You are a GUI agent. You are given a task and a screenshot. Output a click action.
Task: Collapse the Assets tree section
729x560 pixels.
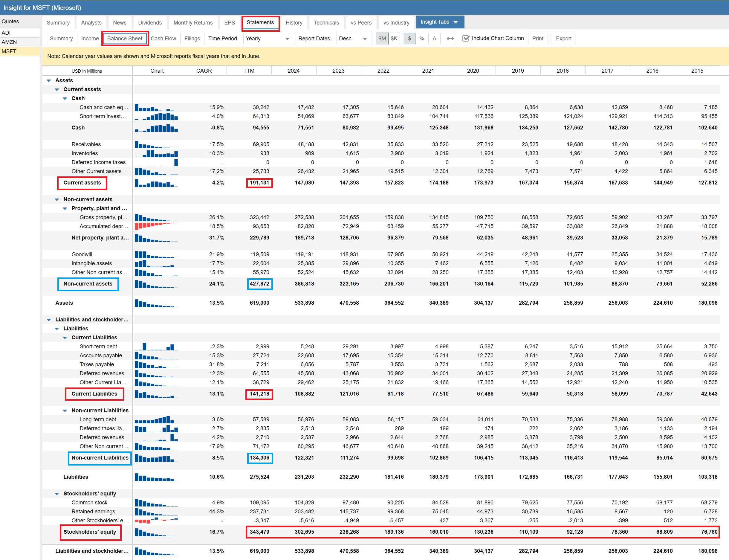point(49,81)
